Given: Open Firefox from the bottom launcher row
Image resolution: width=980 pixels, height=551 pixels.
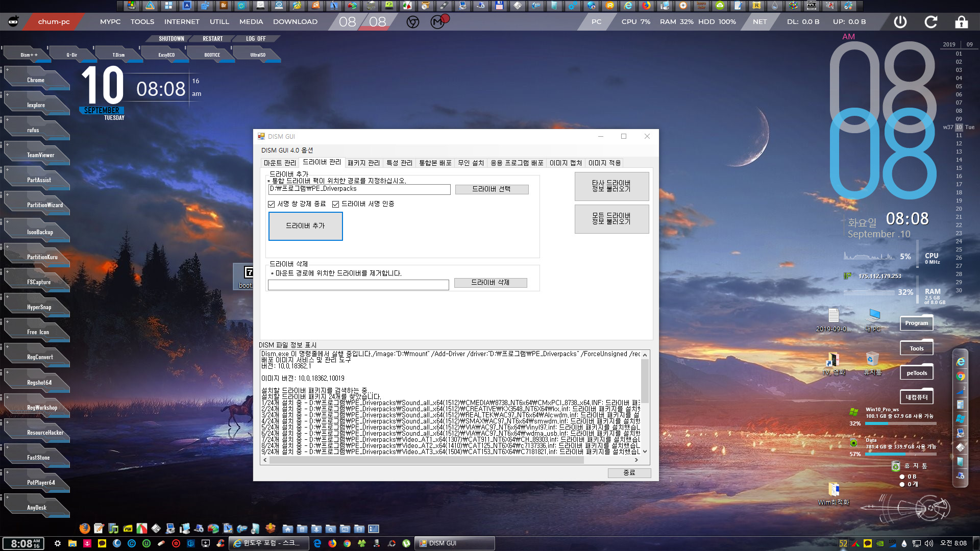Looking at the screenshot, I should tap(85, 529).
